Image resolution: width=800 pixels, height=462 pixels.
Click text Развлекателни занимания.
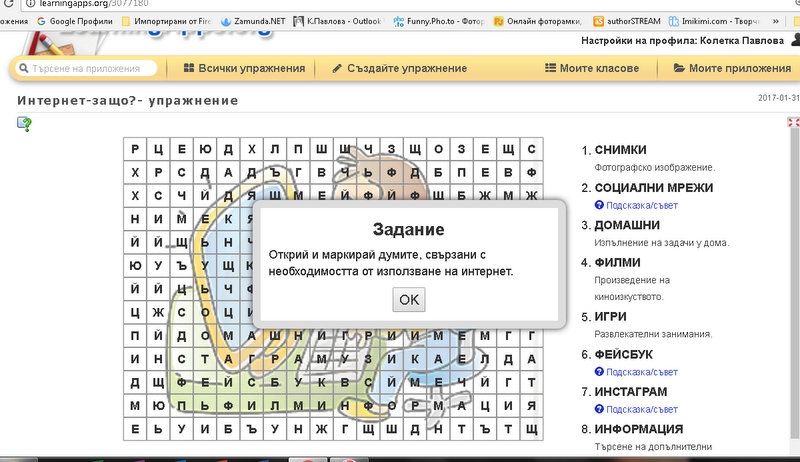click(653, 334)
